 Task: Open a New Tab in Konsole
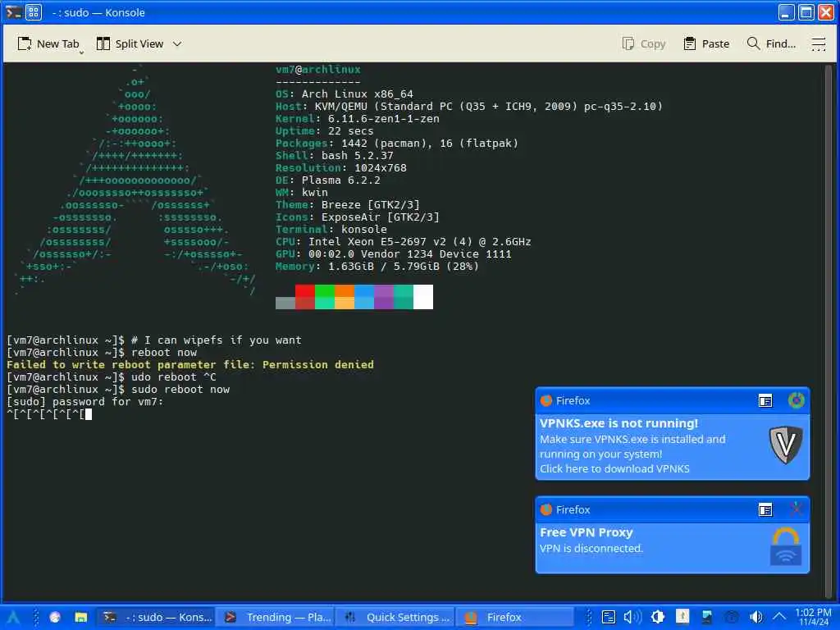click(48, 44)
